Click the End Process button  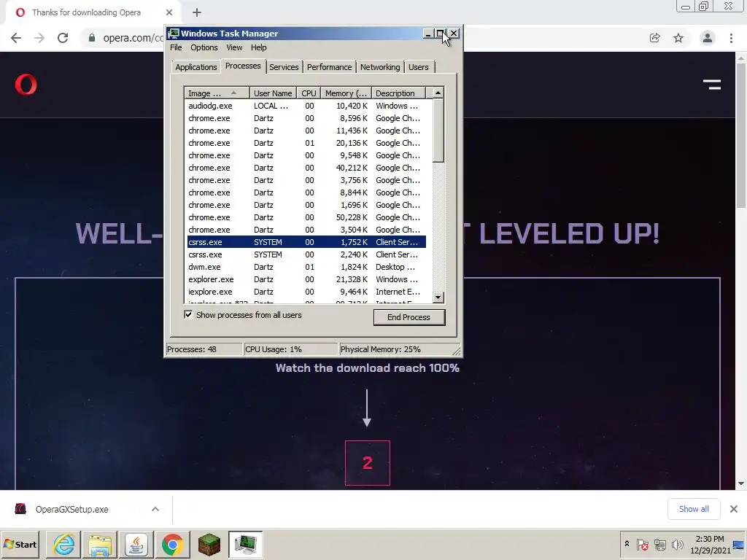tap(409, 317)
